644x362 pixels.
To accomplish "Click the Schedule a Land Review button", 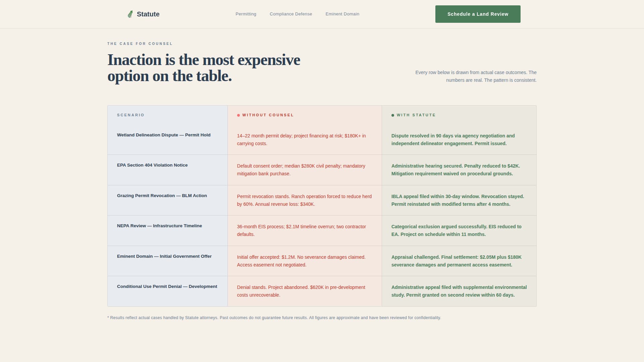I will pyautogui.click(x=478, y=14).
